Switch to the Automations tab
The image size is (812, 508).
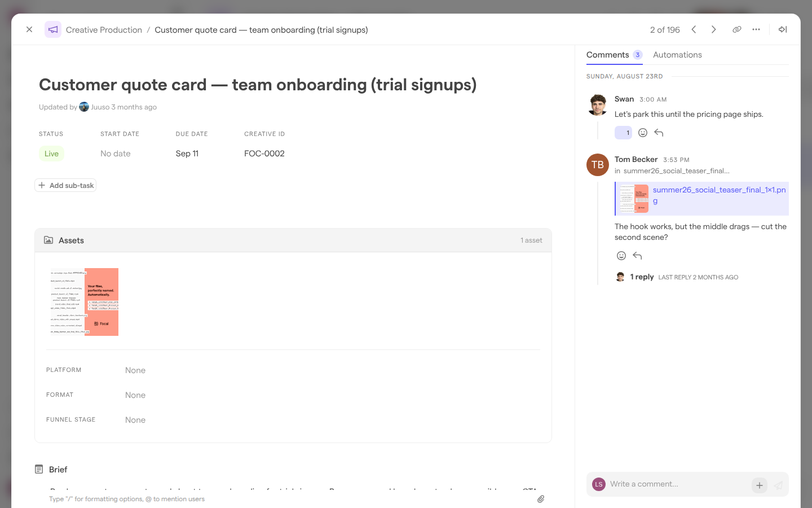(677, 55)
